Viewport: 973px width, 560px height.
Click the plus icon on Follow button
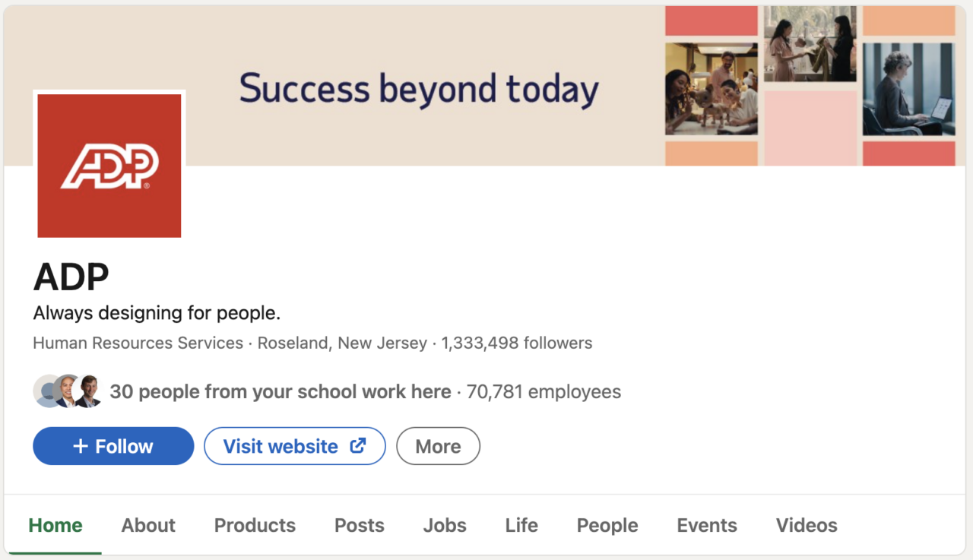tap(81, 446)
